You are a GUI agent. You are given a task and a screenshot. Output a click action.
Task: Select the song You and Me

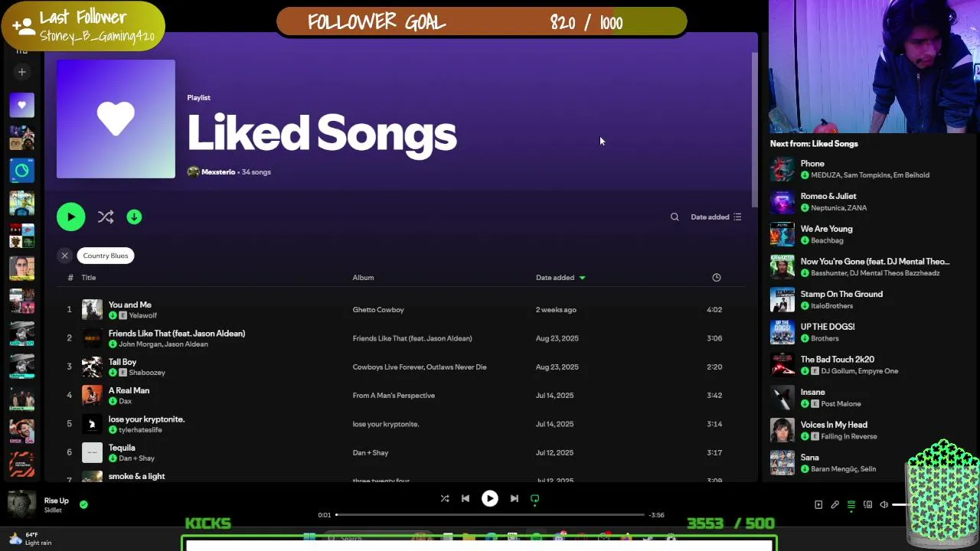[130, 305]
